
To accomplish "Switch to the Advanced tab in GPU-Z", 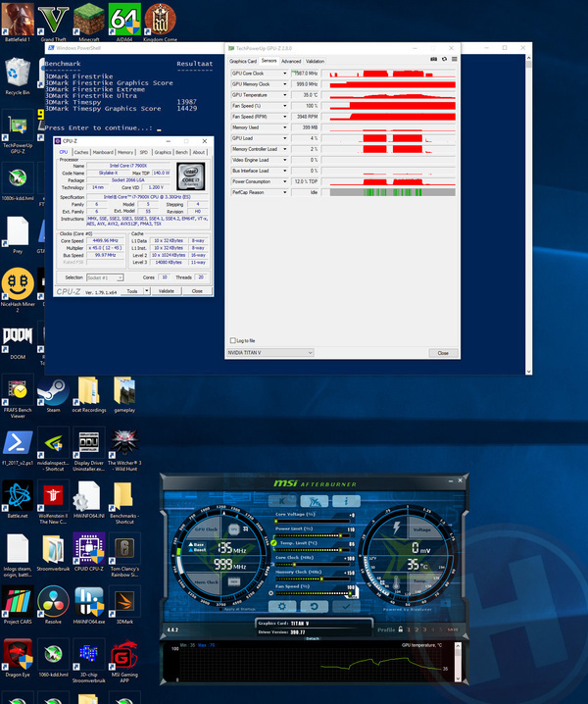I will (291, 61).
